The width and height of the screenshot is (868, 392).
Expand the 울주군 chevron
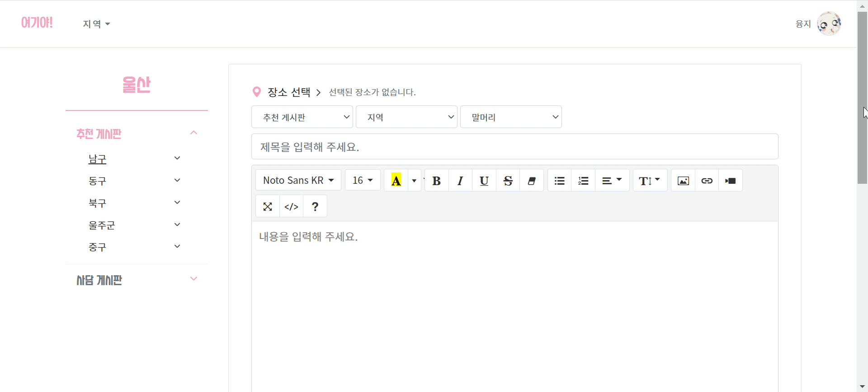[177, 225]
